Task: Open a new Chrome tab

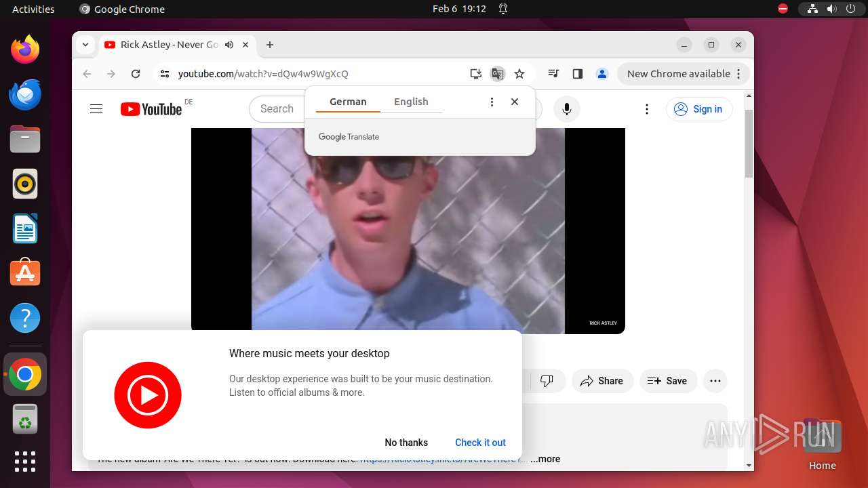Action: point(270,45)
